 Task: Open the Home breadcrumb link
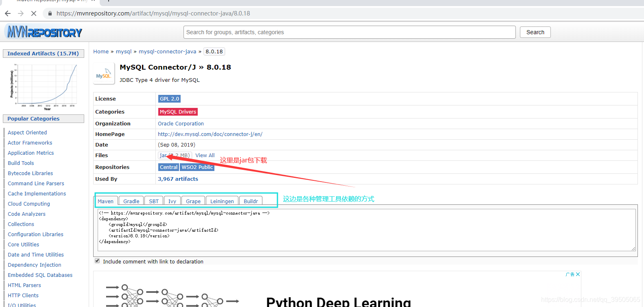[x=101, y=52]
